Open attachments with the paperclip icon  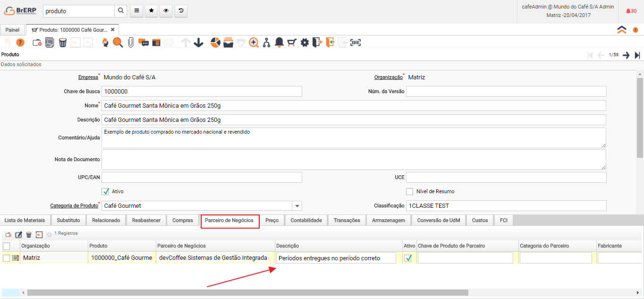tap(131, 43)
